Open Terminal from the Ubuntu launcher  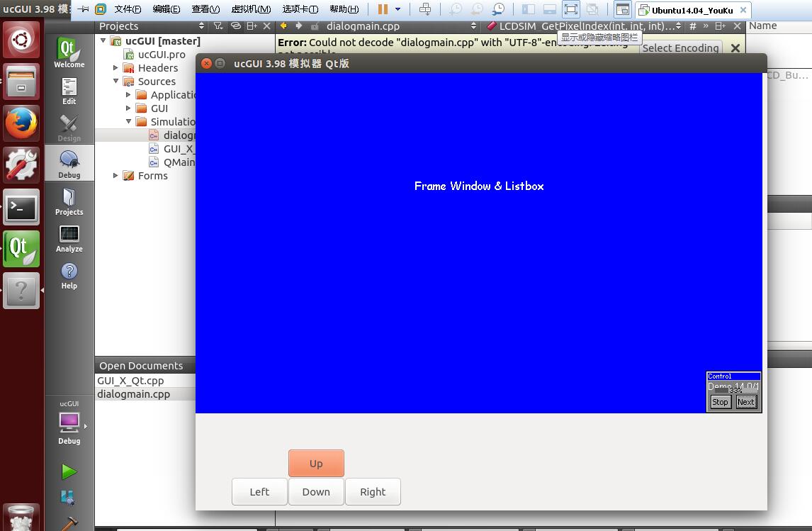click(21, 207)
